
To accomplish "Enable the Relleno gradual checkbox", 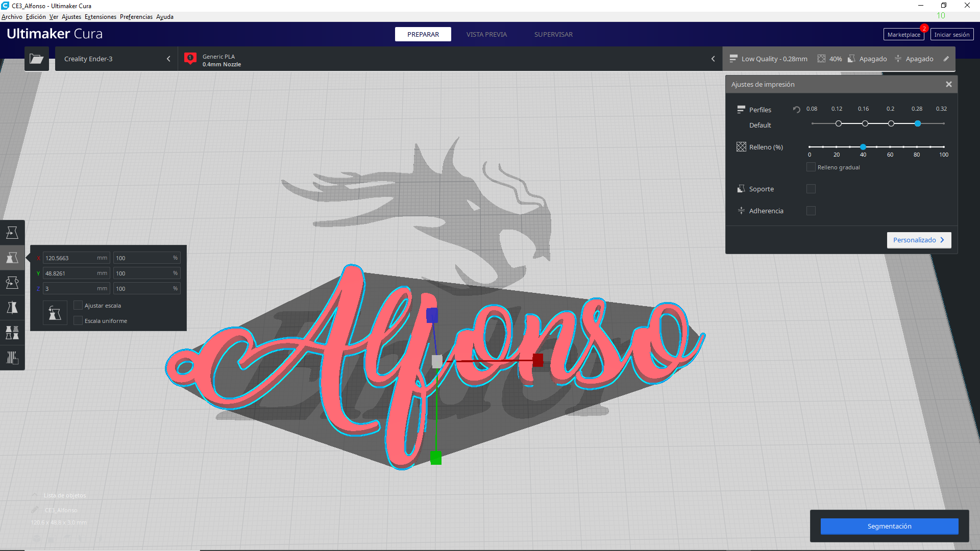I will (811, 167).
